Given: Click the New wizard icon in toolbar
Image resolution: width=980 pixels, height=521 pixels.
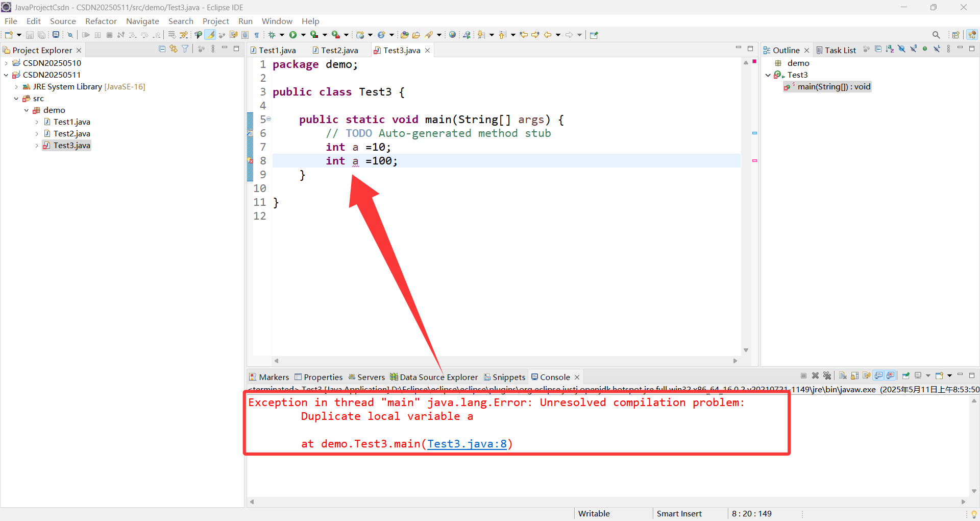Looking at the screenshot, I should point(9,35).
